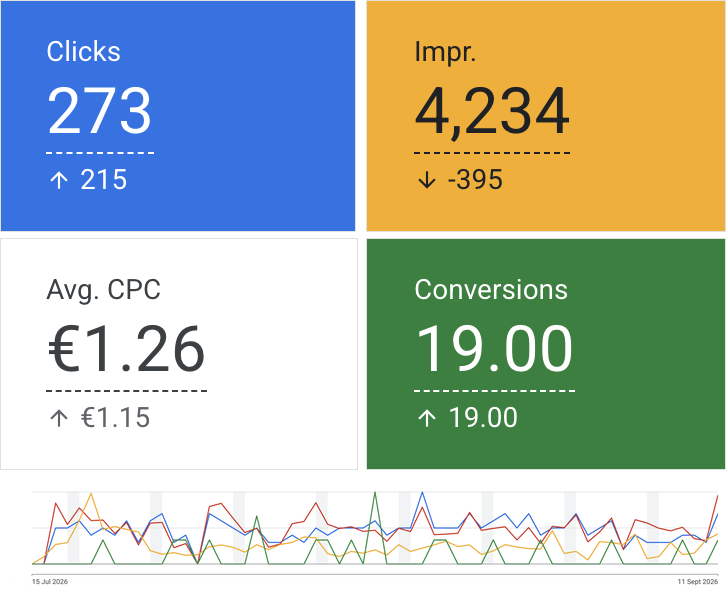Viewport: 726px width, 592px height.
Task: Click the up arrow under Conversions value
Action: tap(427, 418)
